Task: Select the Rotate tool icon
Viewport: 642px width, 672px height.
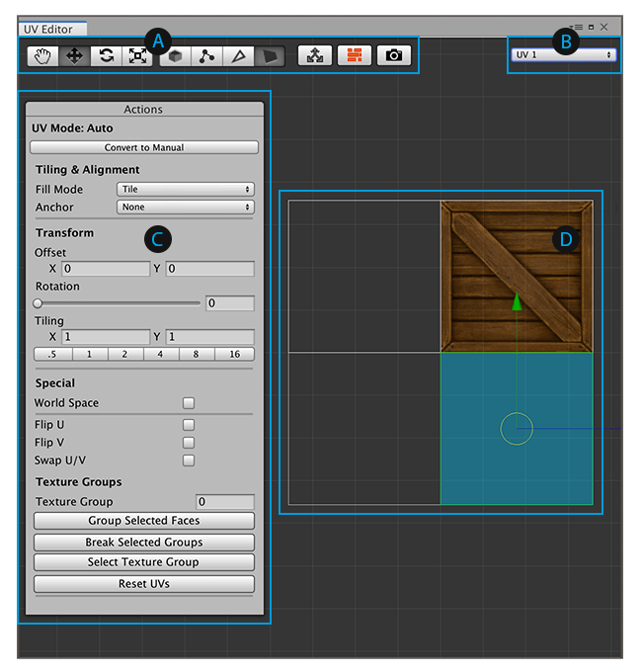Action: [106, 55]
